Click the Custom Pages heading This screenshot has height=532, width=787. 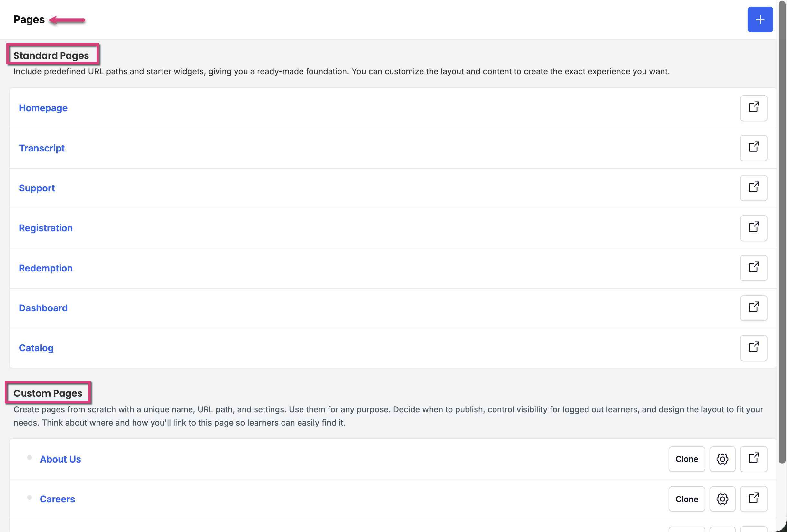(x=48, y=393)
